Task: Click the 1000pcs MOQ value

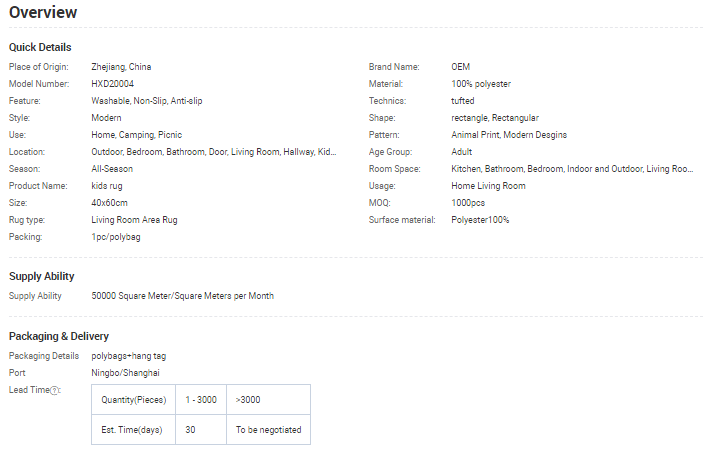Action: 468,203
